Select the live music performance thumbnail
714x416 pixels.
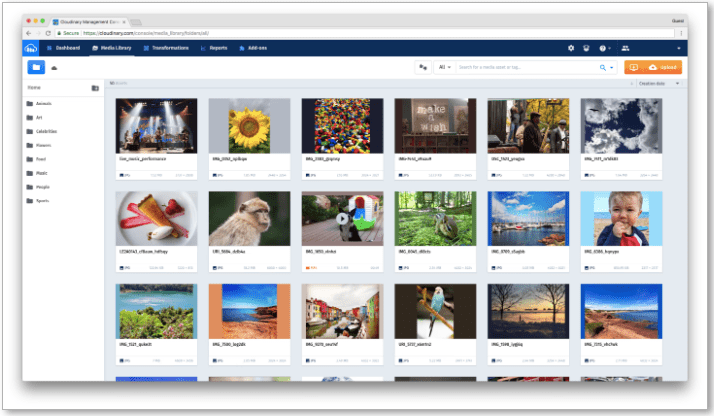coord(156,126)
